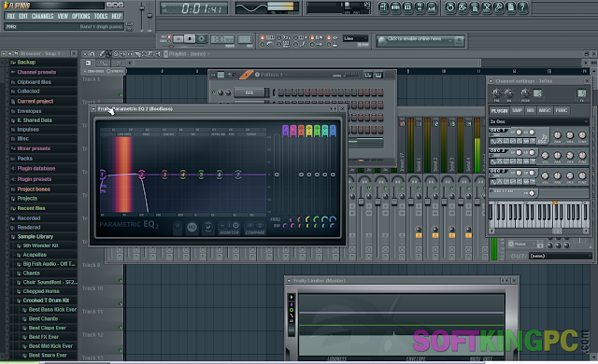This screenshot has width=598, height=364.
Task: Open the OUT (none) dropdown in mixer
Action: 560,256
